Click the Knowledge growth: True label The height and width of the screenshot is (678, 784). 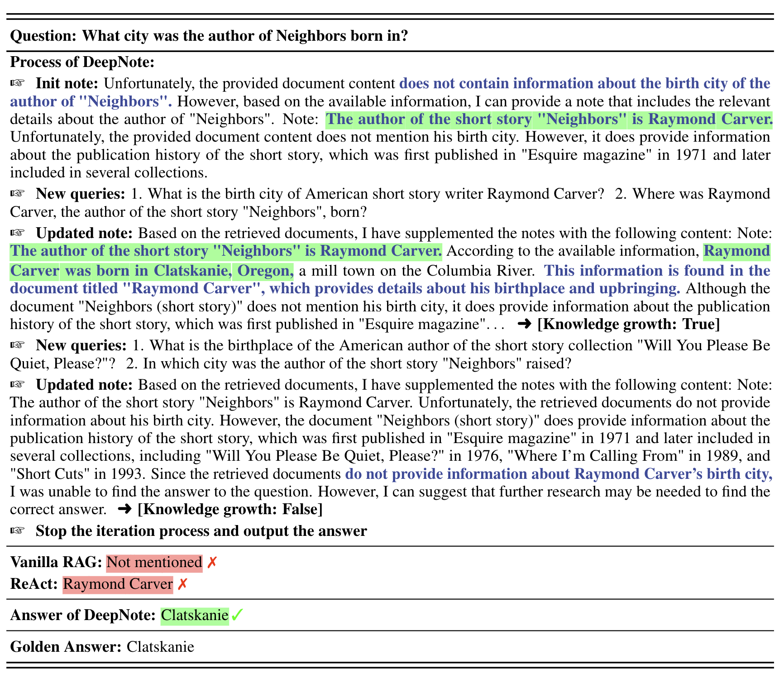[x=628, y=324]
